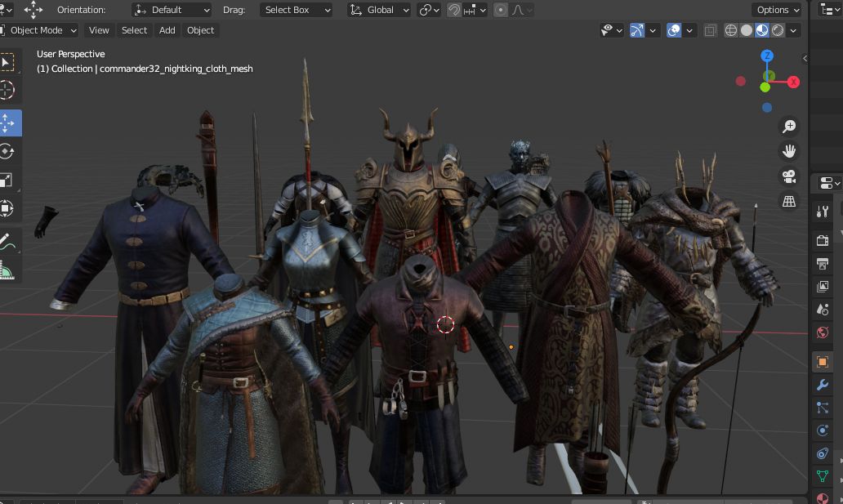The width and height of the screenshot is (843, 504).
Task: Open the View menu
Action: click(99, 31)
